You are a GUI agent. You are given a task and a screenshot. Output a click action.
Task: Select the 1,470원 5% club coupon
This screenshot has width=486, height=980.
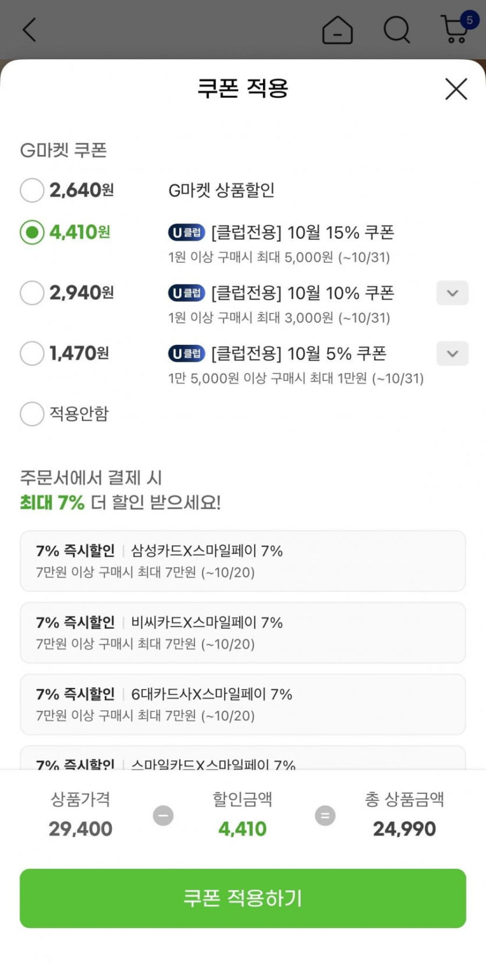pos(32,354)
